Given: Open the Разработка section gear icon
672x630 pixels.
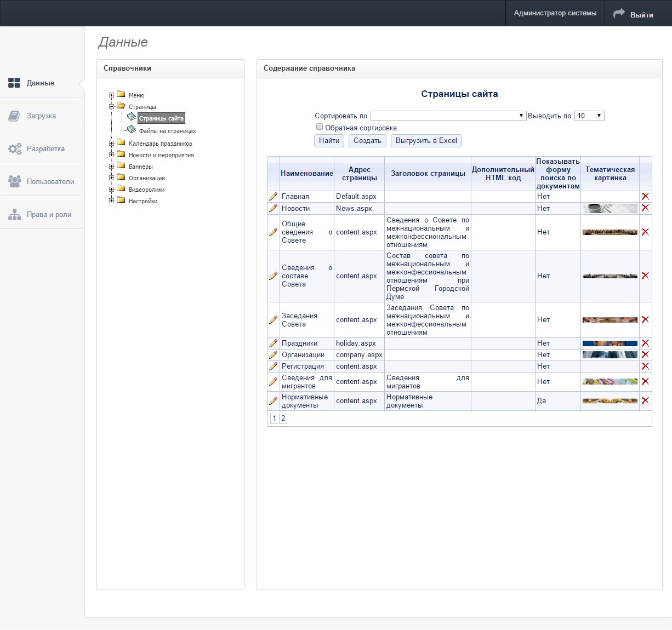Looking at the screenshot, I should click(15, 149).
